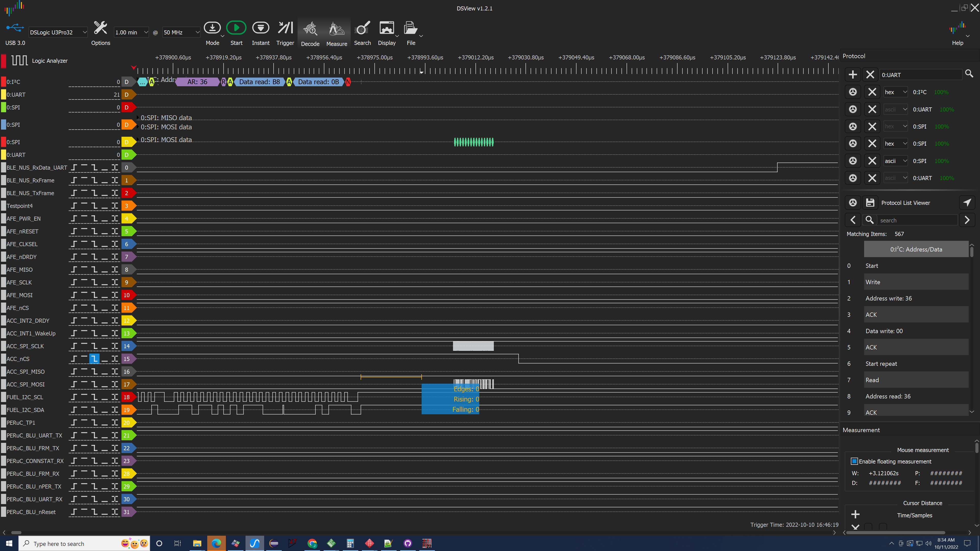Open decoder settings gear for 0:UART
980x551 pixels.
tap(853, 109)
